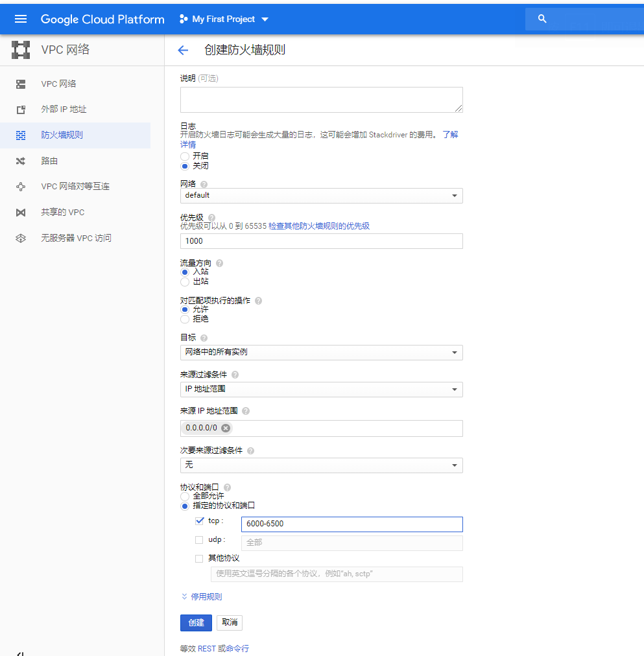Click the help icon next to 目标

(x=204, y=338)
